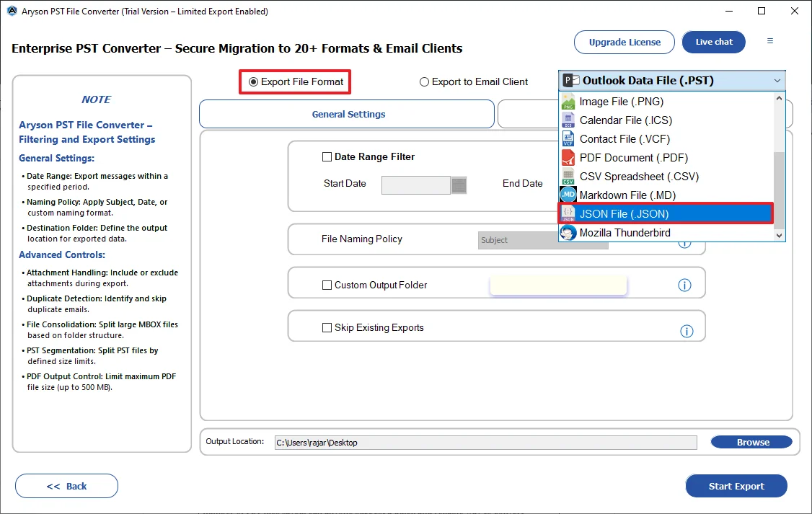Choose Calendar File (.ICS) format
The height and width of the screenshot is (514, 812).
tap(666, 120)
